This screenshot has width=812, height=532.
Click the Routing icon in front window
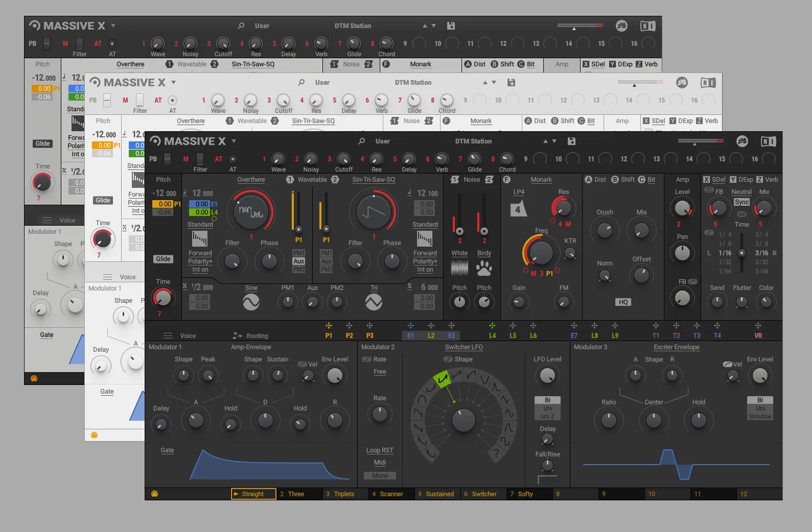click(237, 335)
